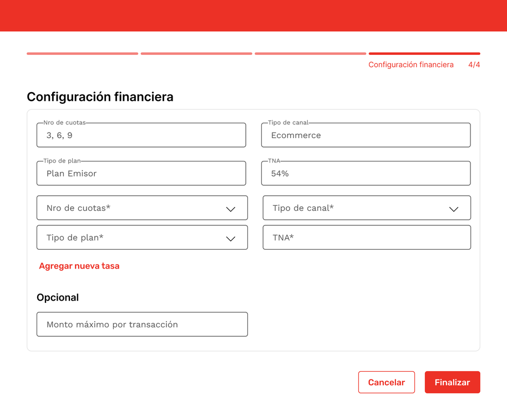Click the Configuración financiera page heading
Image resolution: width=507 pixels, height=420 pixels.
(100, 97)
